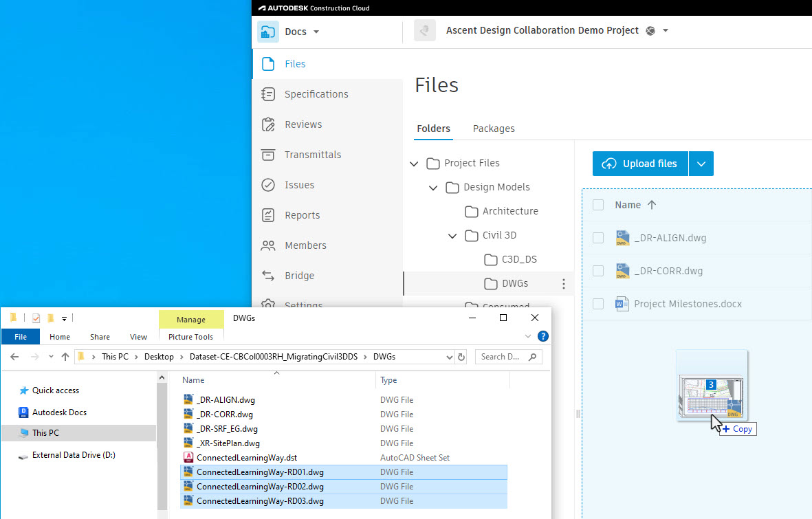This screenshot has width=812, height=519.
Task: Open the recent locations dropdown in Explorer
Action: click(51, 356)
